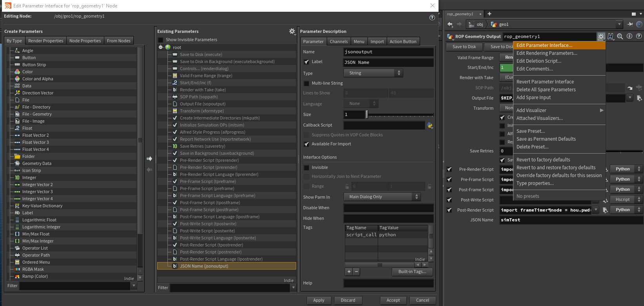
Task: Open the From Nodes tab
Action: pyautogui.click(x=118, y=41)
